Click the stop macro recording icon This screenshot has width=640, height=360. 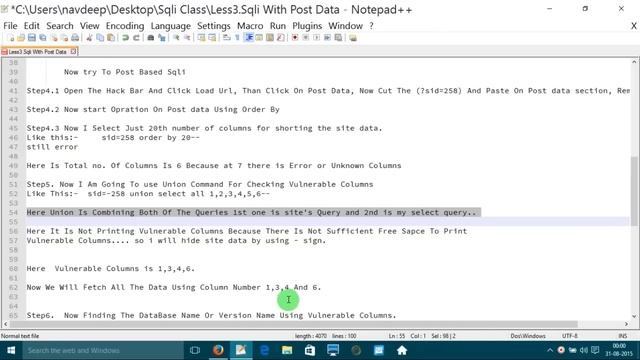305,38
